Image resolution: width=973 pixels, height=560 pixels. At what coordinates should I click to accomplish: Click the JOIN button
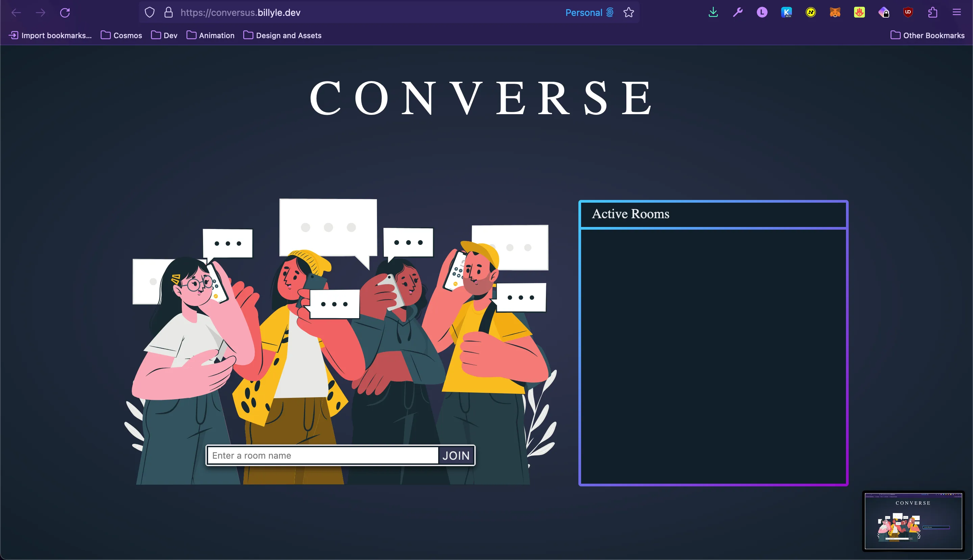456,455
